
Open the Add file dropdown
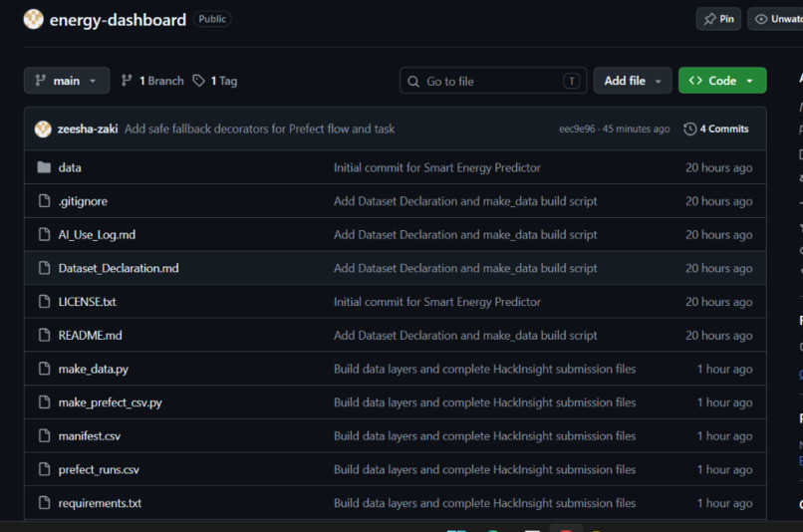[x=633, y=81]
